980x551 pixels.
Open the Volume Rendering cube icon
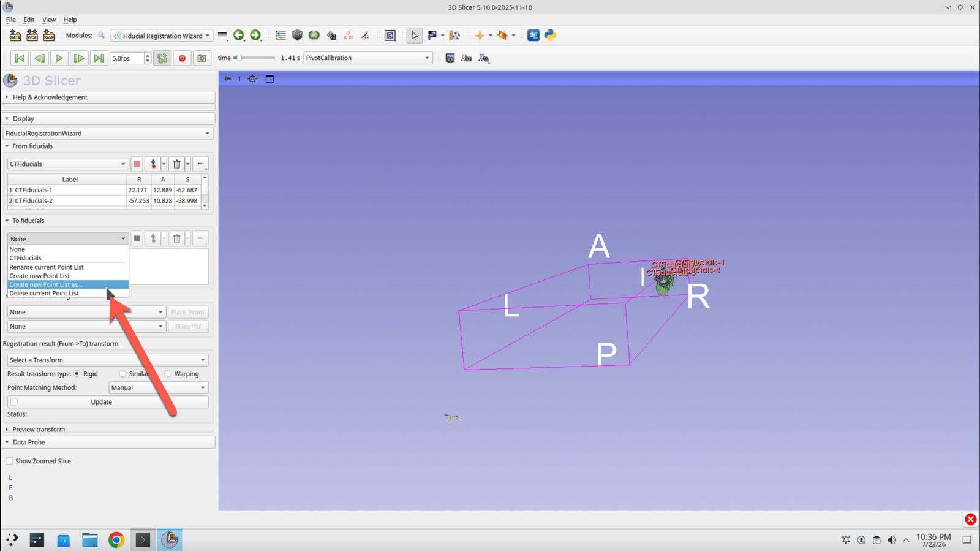[x=297, y=36]
